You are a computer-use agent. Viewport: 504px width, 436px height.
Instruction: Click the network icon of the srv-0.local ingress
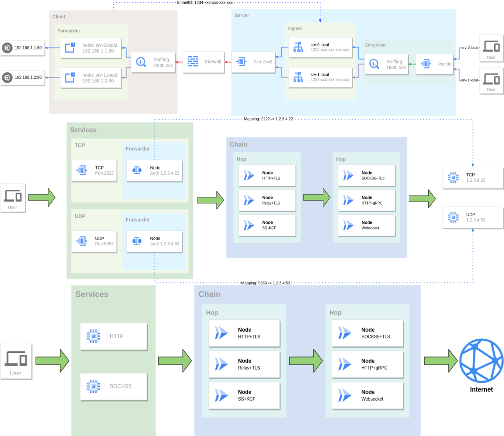[298, 47]
